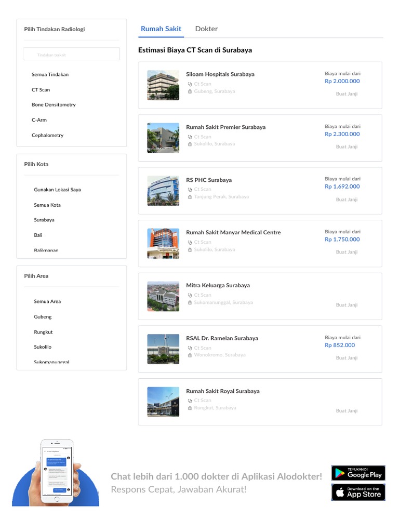Click stethoscope icon in Premier Surabaya card

point(190,137)
